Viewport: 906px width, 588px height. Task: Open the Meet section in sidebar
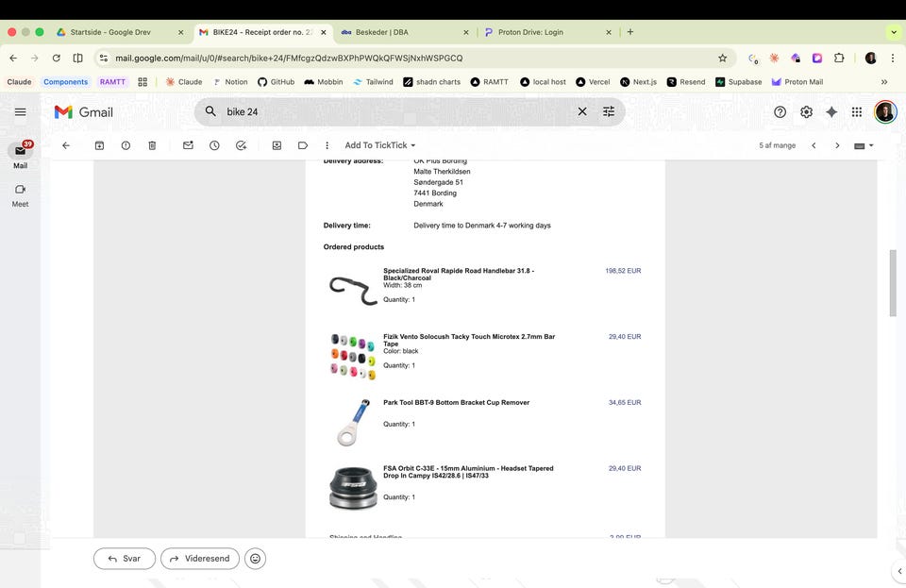pos(20,195)
